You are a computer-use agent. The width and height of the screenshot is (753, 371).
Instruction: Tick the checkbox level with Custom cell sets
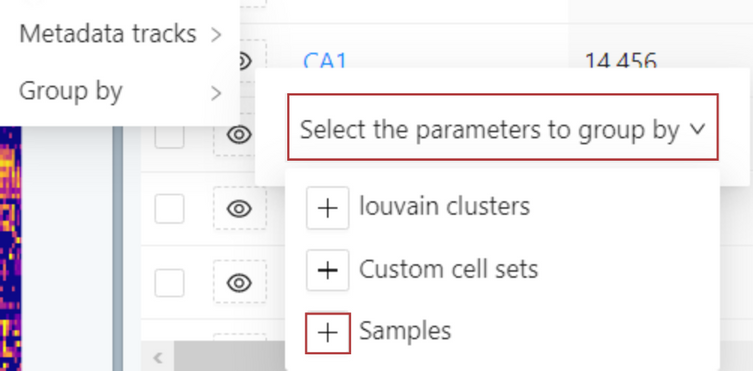pos(169,283)
